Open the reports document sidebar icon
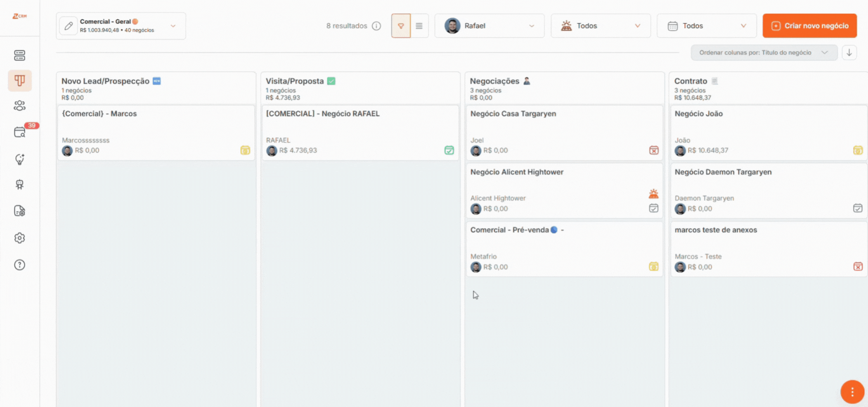 coord(19,211)
